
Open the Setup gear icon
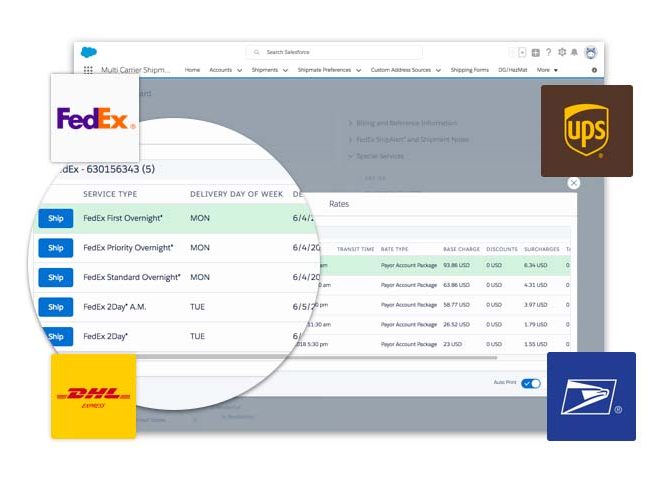(562, 52)
